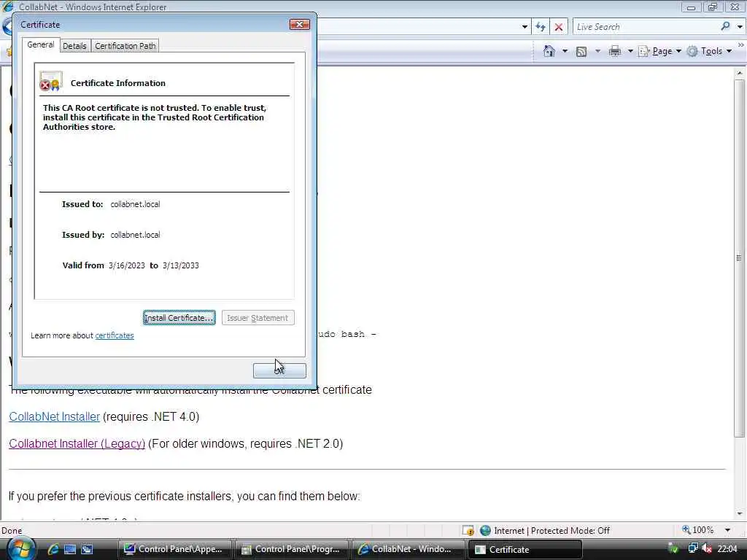Click the Issuer Statement button
The height and width of the screenshot is (560, 747).
click(x=258, y=318)
